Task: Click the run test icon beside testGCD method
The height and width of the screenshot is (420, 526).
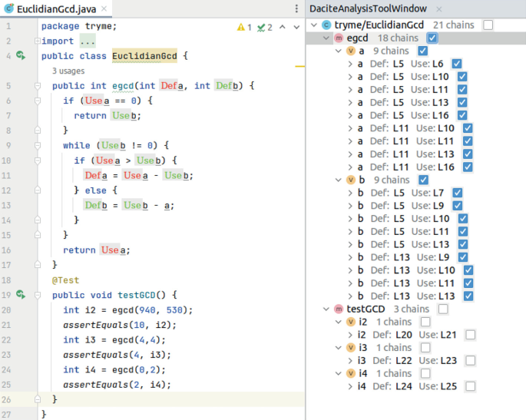Action: pos(21,295)
